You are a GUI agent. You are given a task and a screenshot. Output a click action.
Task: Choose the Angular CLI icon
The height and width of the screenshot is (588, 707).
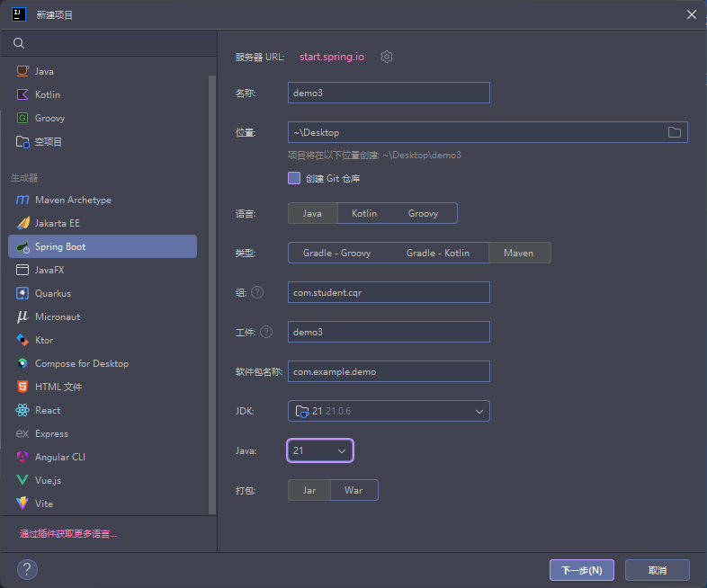(x=22, y=457)
